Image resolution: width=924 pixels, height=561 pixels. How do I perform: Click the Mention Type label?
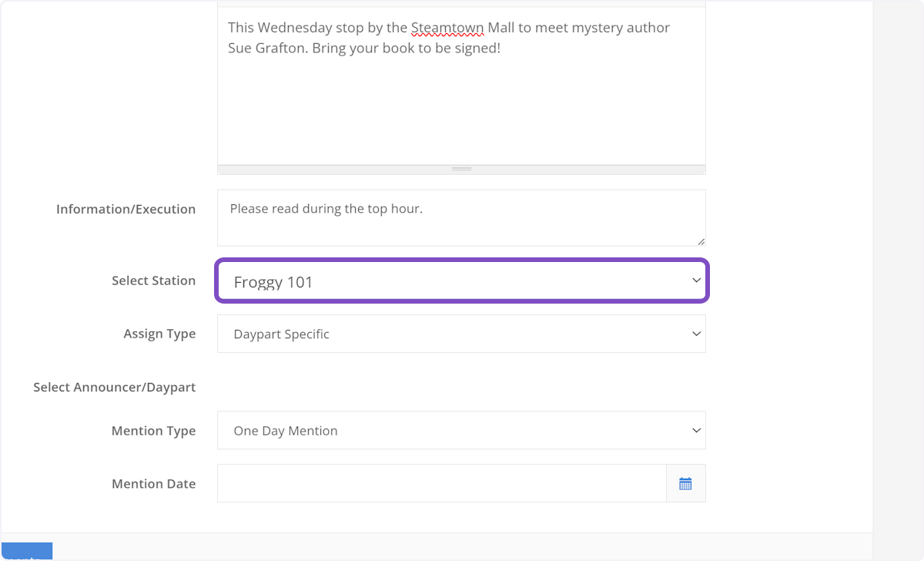click(153, 431)
